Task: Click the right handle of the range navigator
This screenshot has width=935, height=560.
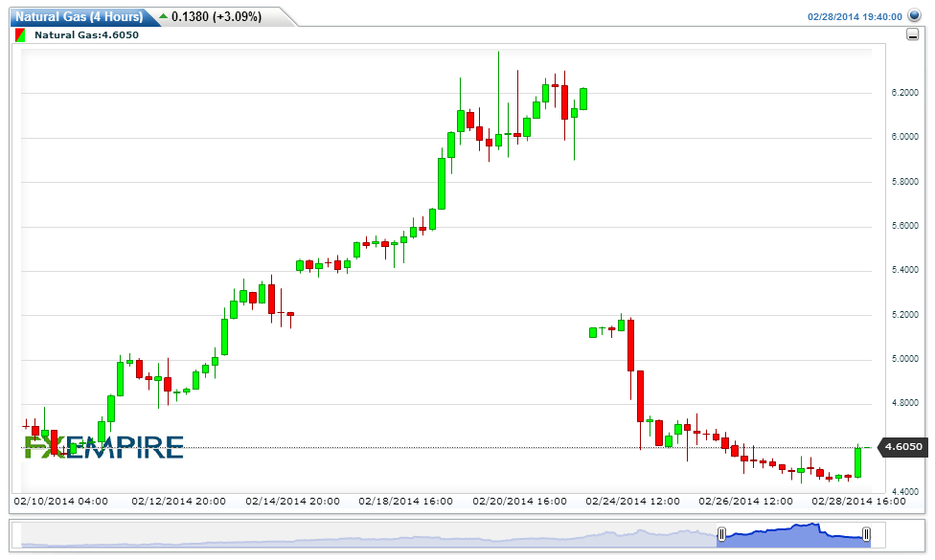Action: (x=866, y=534)
